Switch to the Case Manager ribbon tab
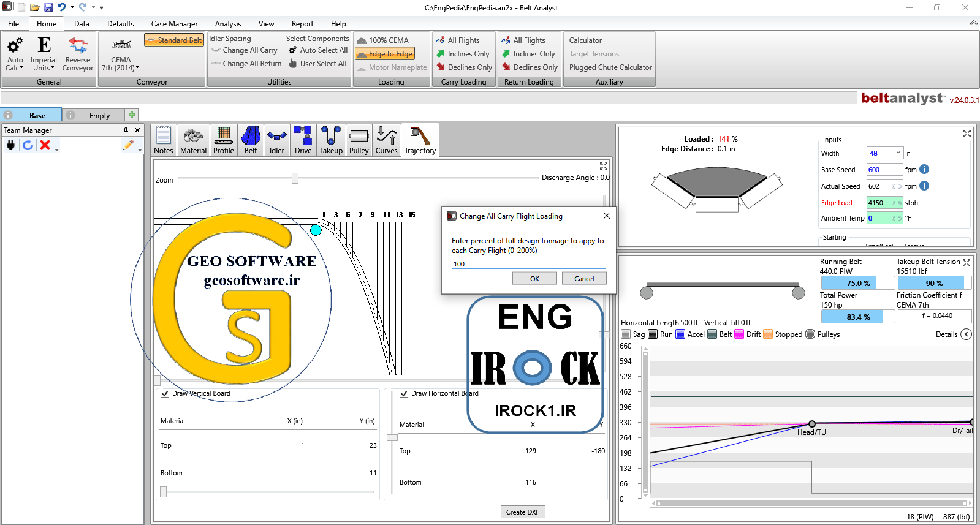The width and height of the screenshot is (980, 525). coord(174,24)
